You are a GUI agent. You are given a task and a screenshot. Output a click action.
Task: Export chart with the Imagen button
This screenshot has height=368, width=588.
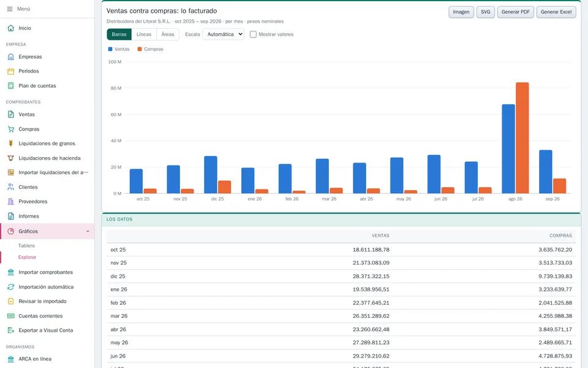coord(461,12)
